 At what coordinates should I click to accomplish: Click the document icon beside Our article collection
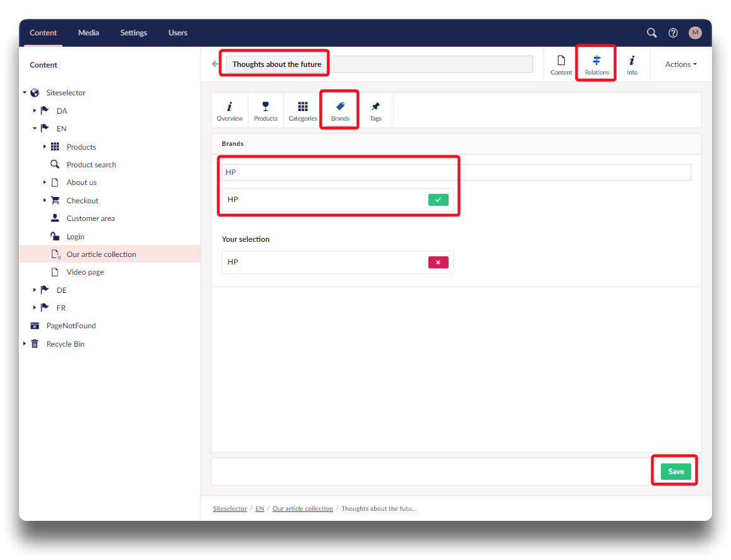(56, 254)
